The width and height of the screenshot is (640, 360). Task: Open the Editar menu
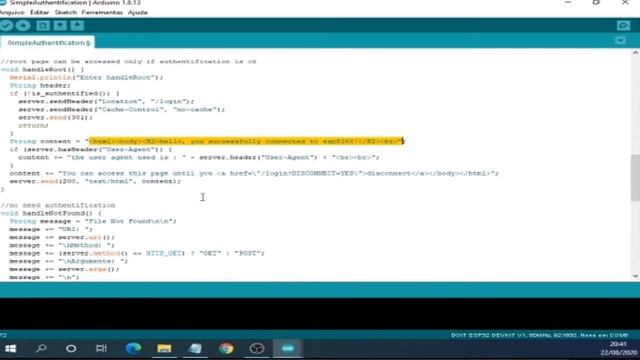(x=40, y=12)
